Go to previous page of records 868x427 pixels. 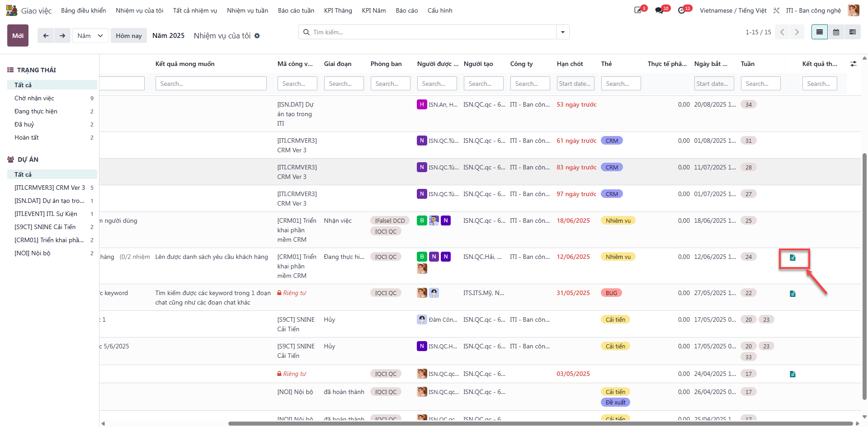point(782,32)
